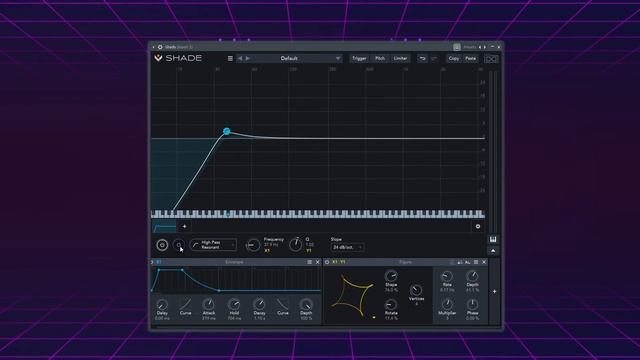
Task: Collapse the Envelope modulator chevron
Action: coord(152,262)
